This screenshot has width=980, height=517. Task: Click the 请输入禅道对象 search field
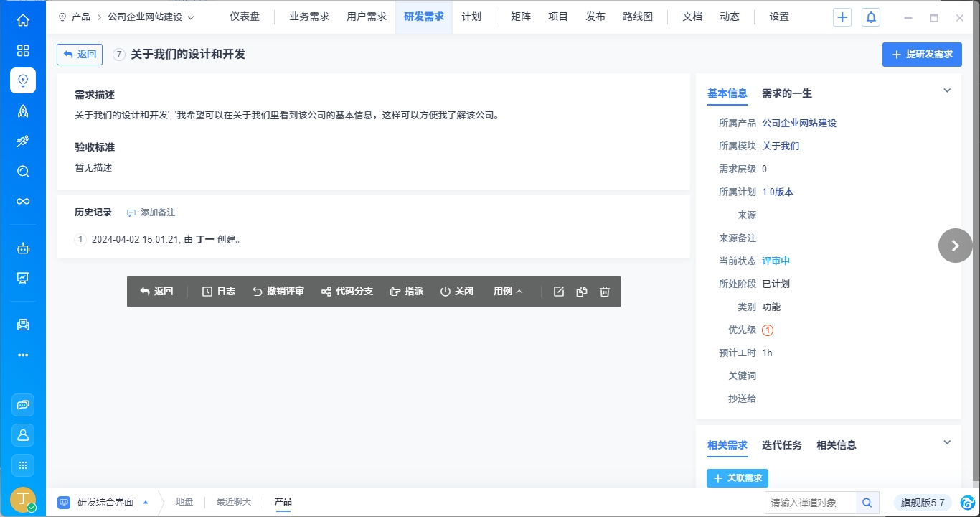tap(811, 503)
